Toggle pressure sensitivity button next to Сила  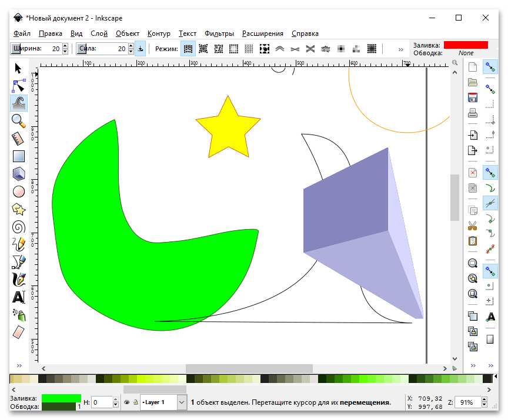(141, 49)
